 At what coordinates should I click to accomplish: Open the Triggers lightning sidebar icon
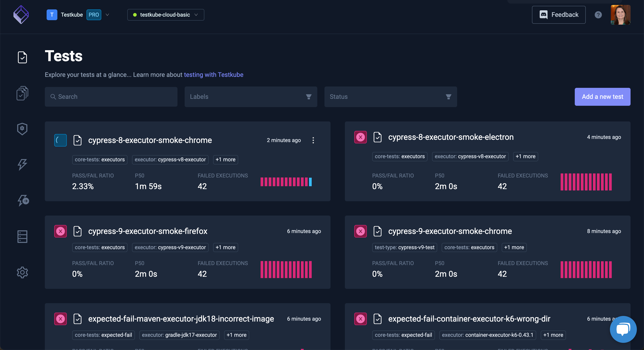pos(22,165)
